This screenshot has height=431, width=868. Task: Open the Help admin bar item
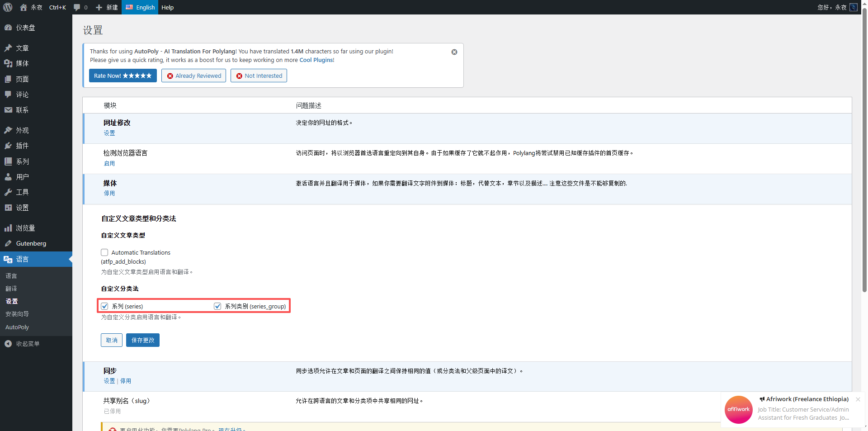coord(167,7)
